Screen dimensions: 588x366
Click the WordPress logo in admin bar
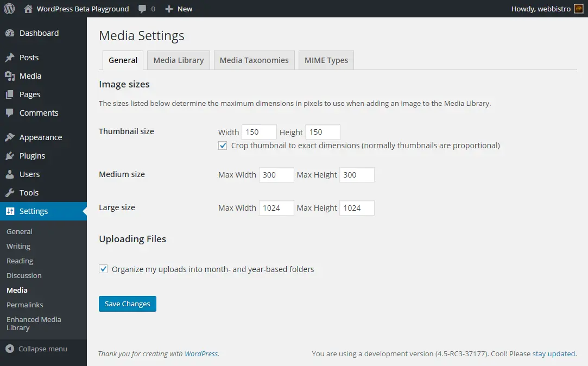[8, 8]
